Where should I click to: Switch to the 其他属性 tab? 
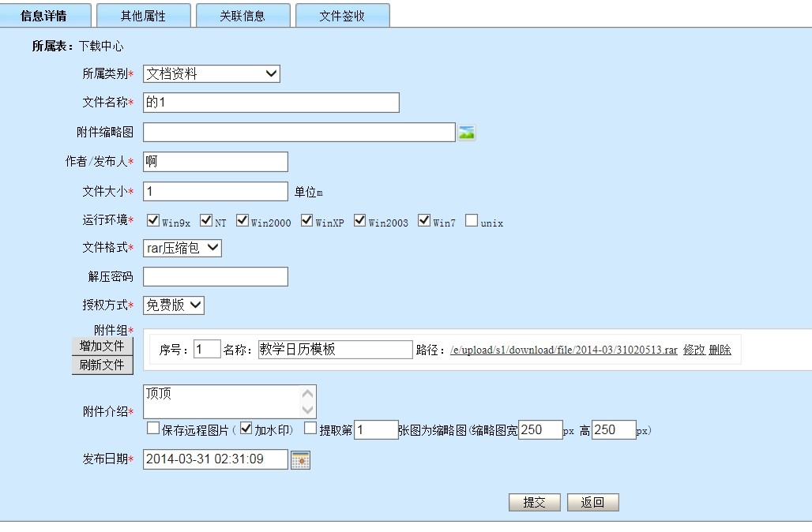[x=143, y=16]
